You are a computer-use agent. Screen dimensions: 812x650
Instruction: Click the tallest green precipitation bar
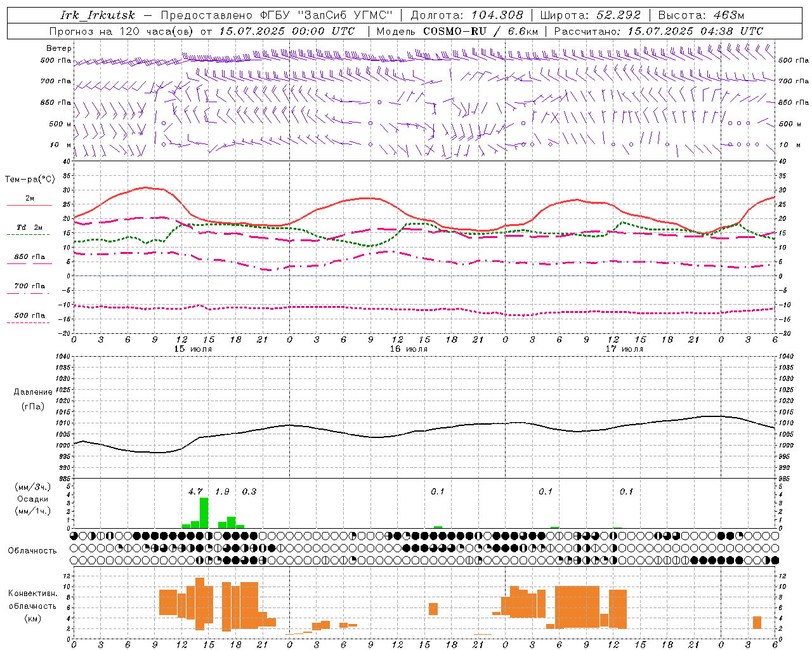(x=204, y=513)
